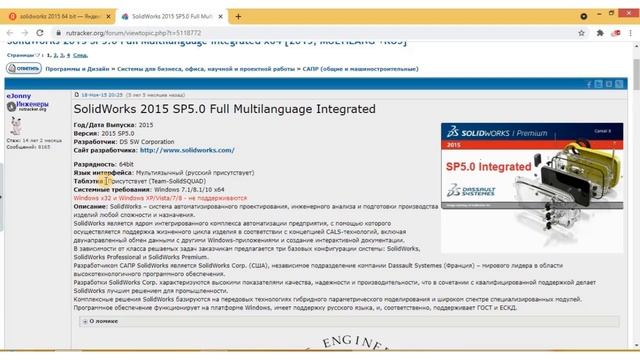Click the profile circle icon in title bar
Screen dimensions: 640x360
point(584,16)
